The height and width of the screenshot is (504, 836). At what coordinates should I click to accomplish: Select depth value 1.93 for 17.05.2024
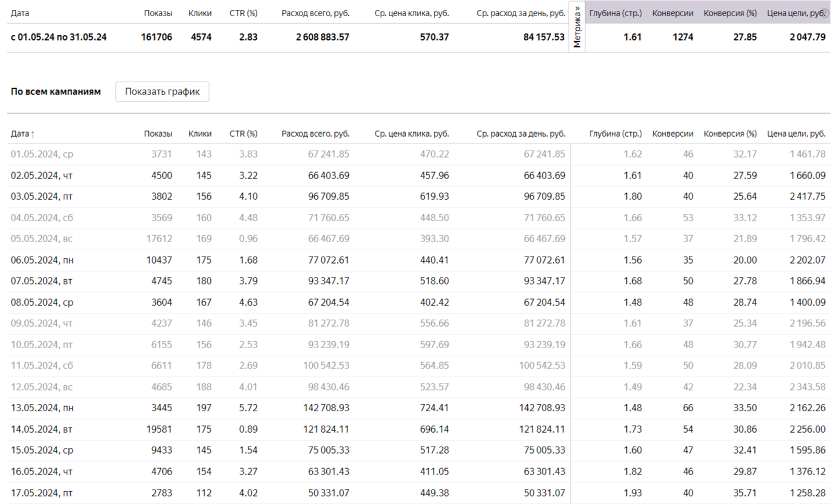633,493
